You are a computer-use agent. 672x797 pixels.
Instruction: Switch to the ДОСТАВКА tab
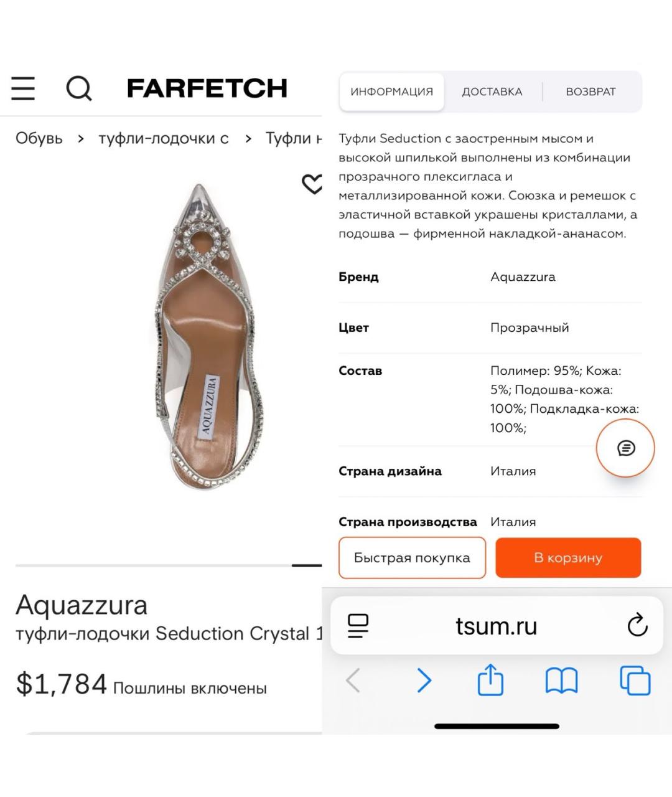tap(492, 92)
